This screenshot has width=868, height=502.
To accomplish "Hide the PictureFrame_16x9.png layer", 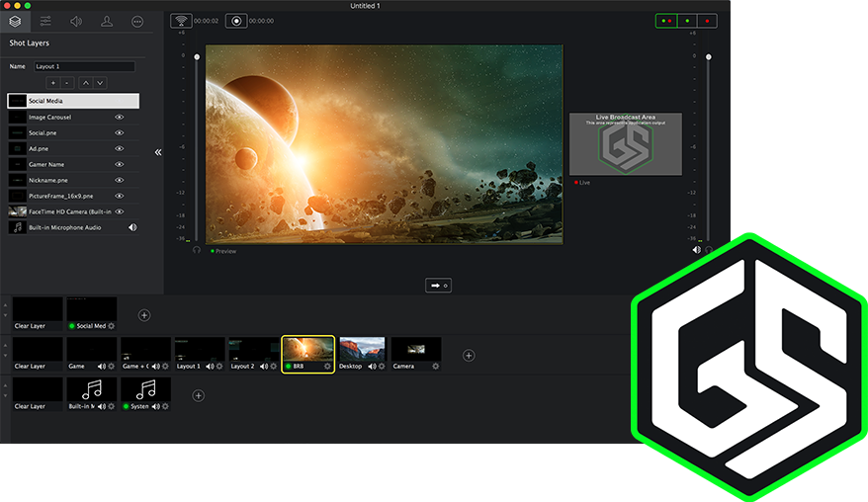I will click(119, 196).
